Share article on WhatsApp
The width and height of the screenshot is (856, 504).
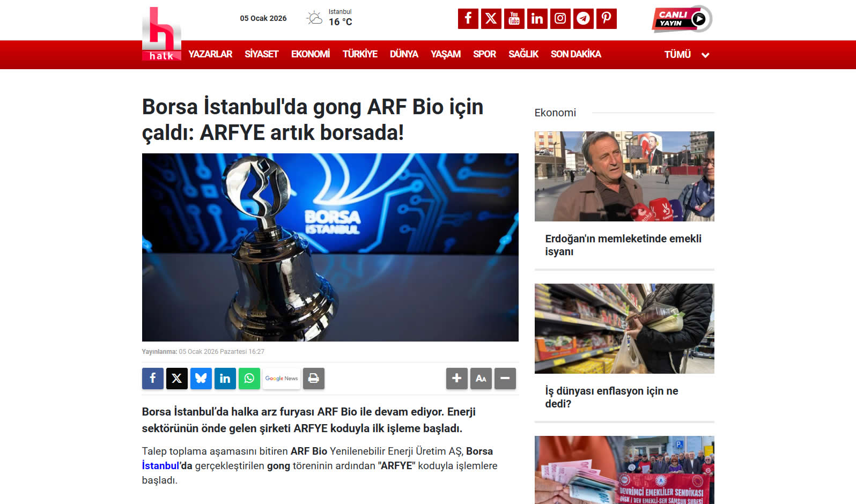click(249, 379)
